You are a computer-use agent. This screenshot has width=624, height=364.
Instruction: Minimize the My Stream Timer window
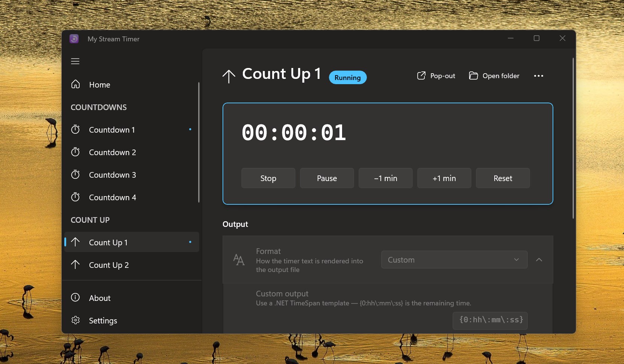(511, 38)
